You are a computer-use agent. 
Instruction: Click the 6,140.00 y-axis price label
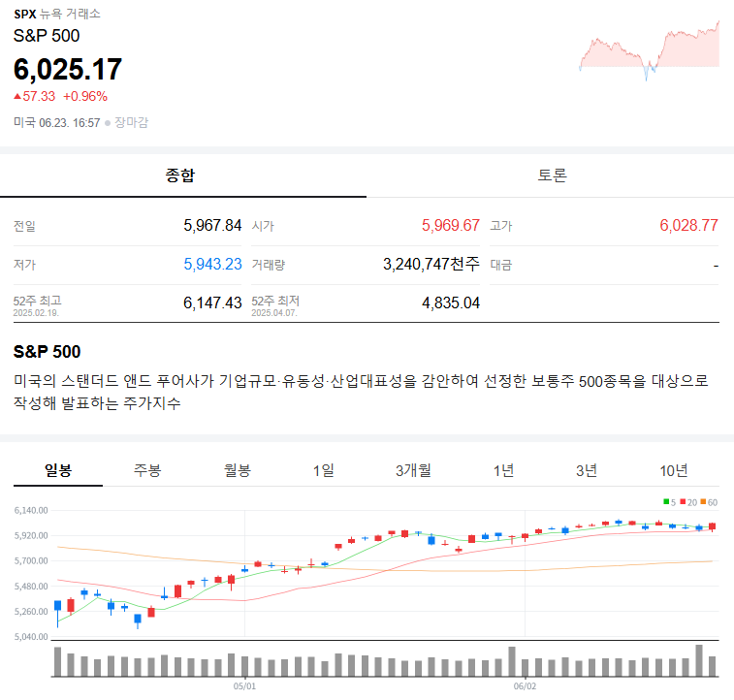[31, 511]
